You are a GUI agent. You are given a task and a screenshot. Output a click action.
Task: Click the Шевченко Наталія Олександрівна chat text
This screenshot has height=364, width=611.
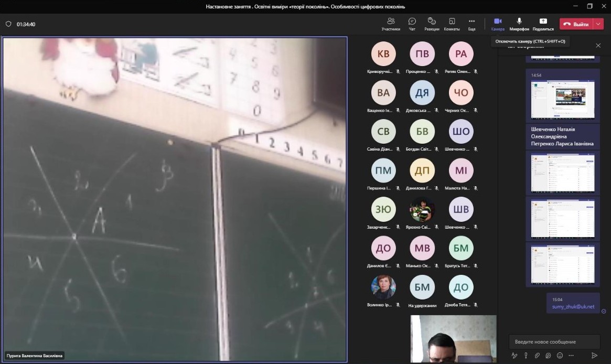(x=553, y=133)
